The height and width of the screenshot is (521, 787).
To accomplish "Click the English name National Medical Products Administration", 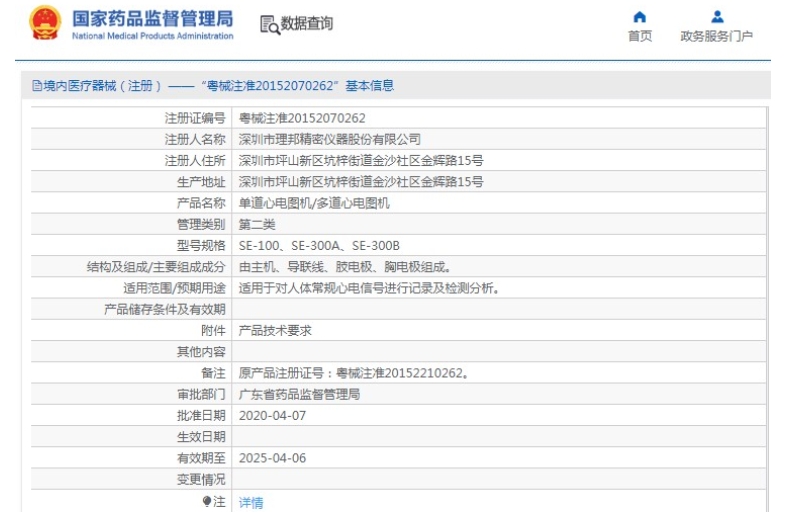I will click(153, 37).
